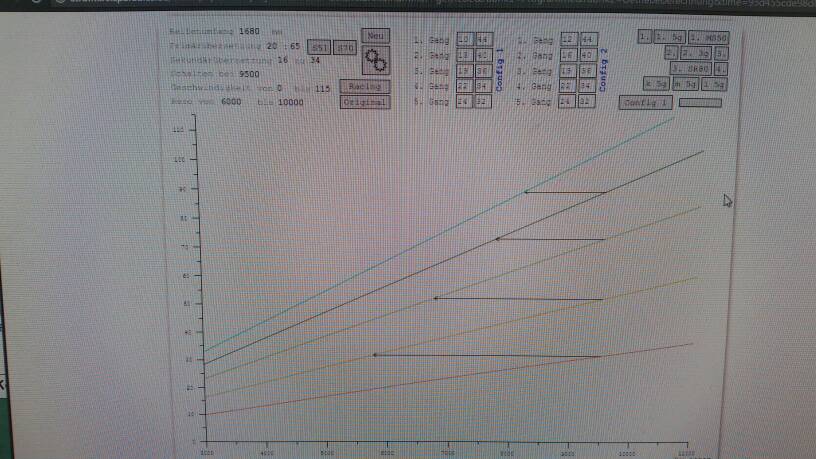816x459 pixels.
Task: Select the SR80 third gear preset
Action: [x=691, y=68]
